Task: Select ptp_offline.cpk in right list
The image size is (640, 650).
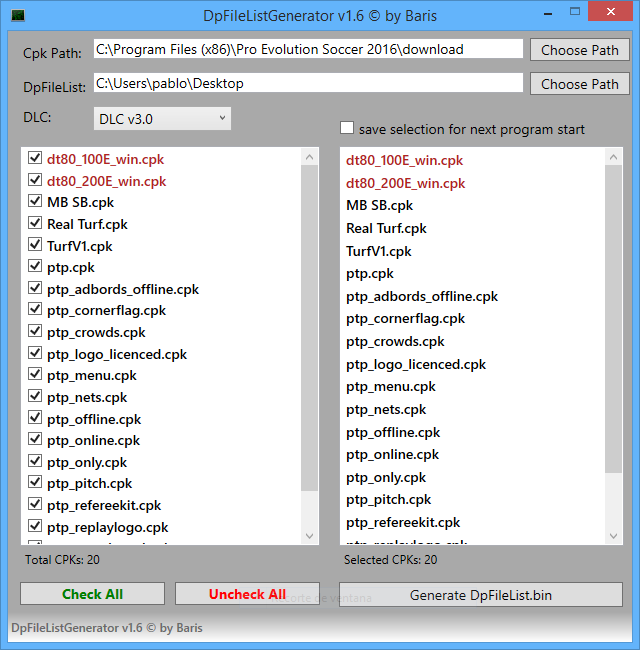Action: (393, 432)
